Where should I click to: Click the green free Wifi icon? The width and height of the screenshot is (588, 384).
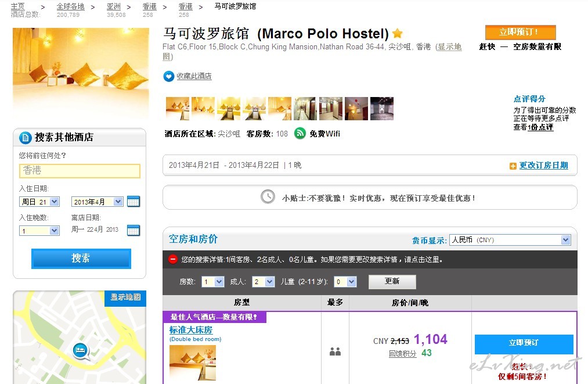click(x=300, y=133)
